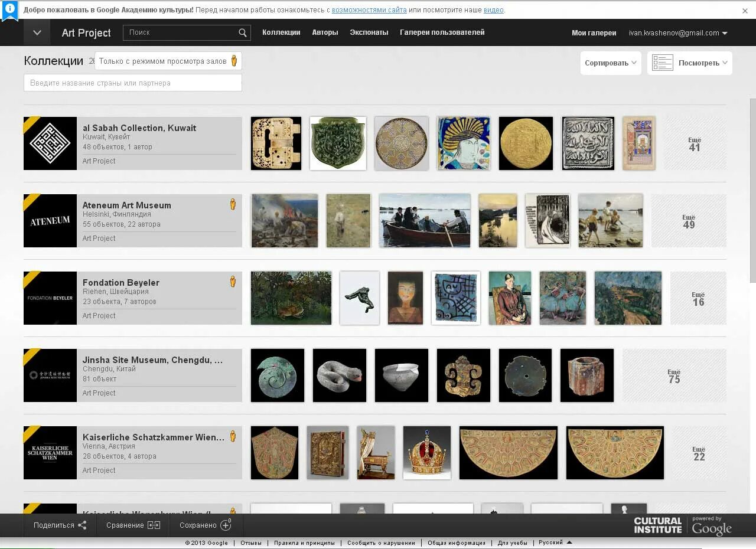Screen dimensions: 756x549
Task: Open Fondation Beyeler logo tile
Action: 50,298
